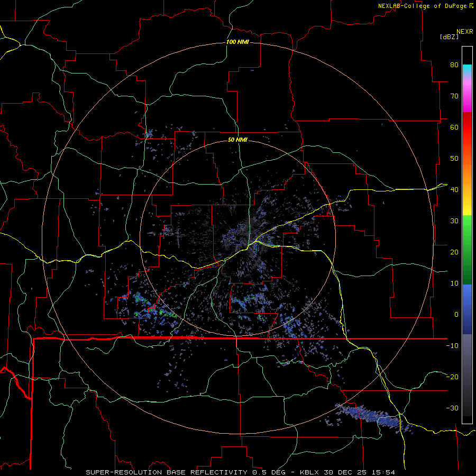Click the 50 NMI range ring label
476x476 pixels.
[x=237, y=140]
